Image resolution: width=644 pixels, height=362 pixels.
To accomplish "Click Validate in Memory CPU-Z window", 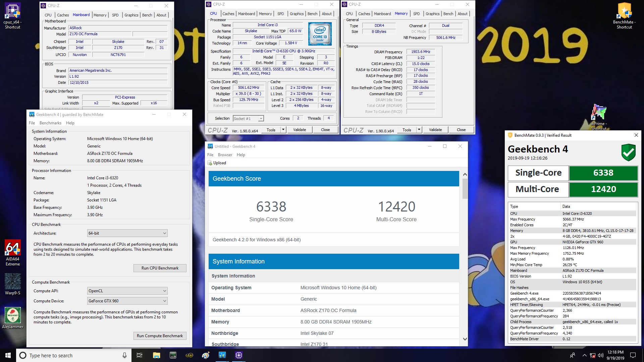I will (435, 130).
